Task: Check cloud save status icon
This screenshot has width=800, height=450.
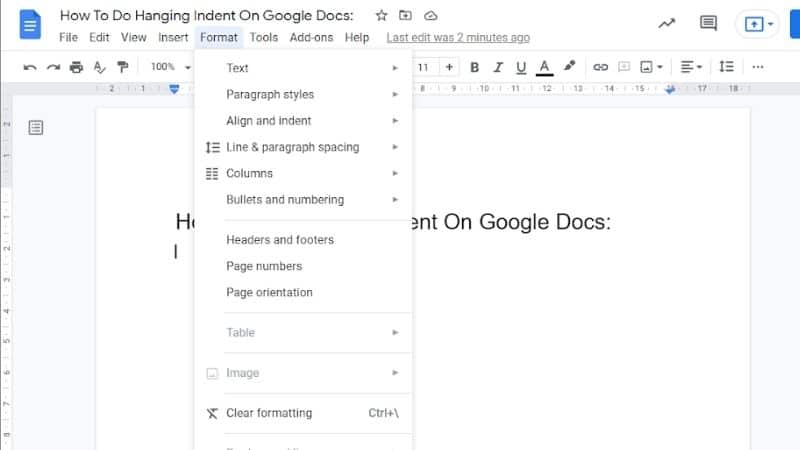Action: click(431, 16)
